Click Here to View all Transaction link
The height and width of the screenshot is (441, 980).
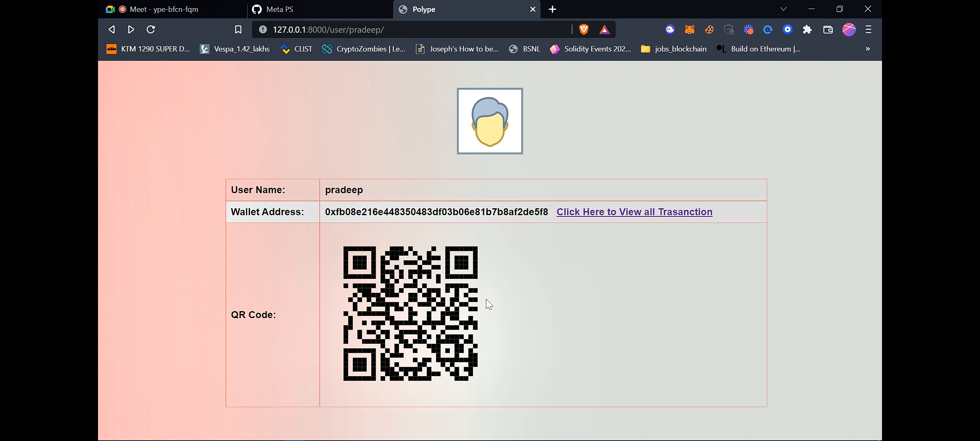point(635,212)
